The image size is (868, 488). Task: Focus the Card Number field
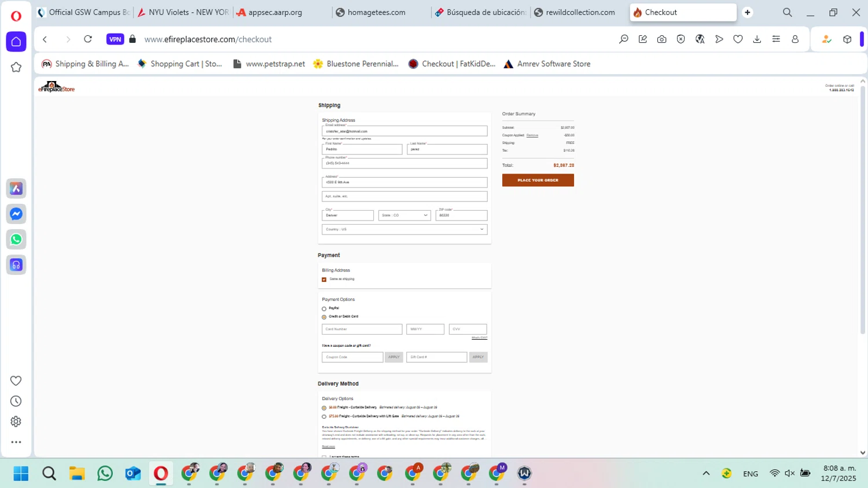point(362,329)
